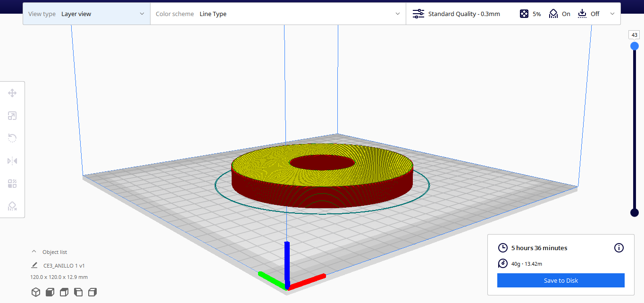This screenshot has width=644, height=303.
Task: Select the Move tool in left toolbar
Action: (12, 93)
